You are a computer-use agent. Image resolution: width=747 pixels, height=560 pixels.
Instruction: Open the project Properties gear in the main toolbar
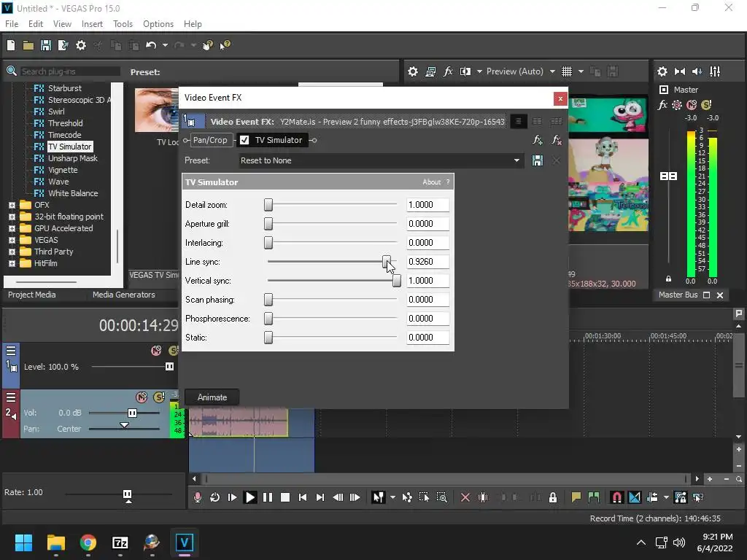point(81,45)
